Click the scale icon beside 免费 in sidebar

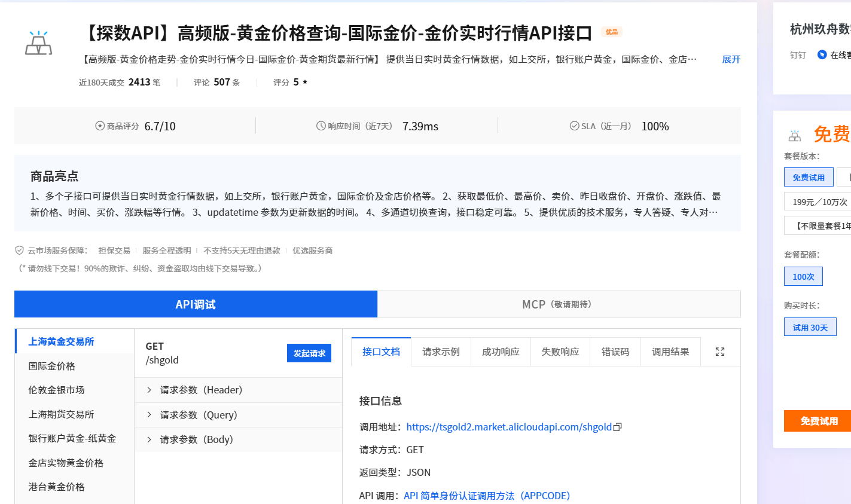click(794, 135)
